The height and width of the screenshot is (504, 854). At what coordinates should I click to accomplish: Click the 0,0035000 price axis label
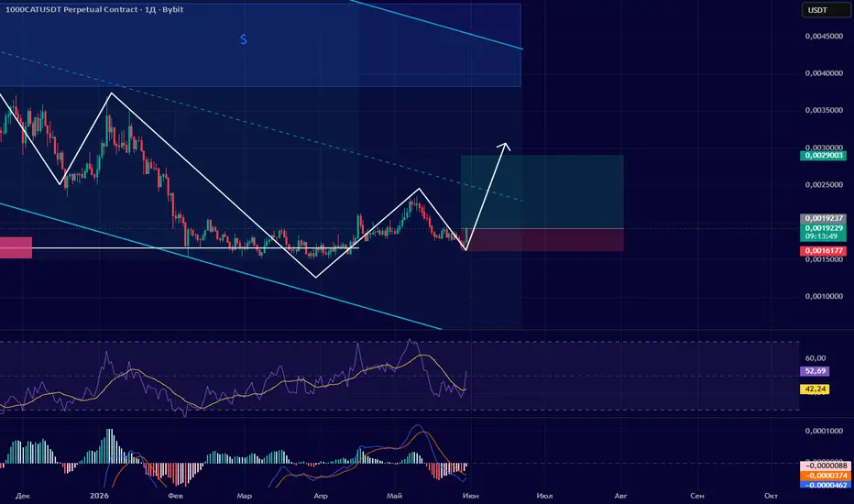coord(824,110)
